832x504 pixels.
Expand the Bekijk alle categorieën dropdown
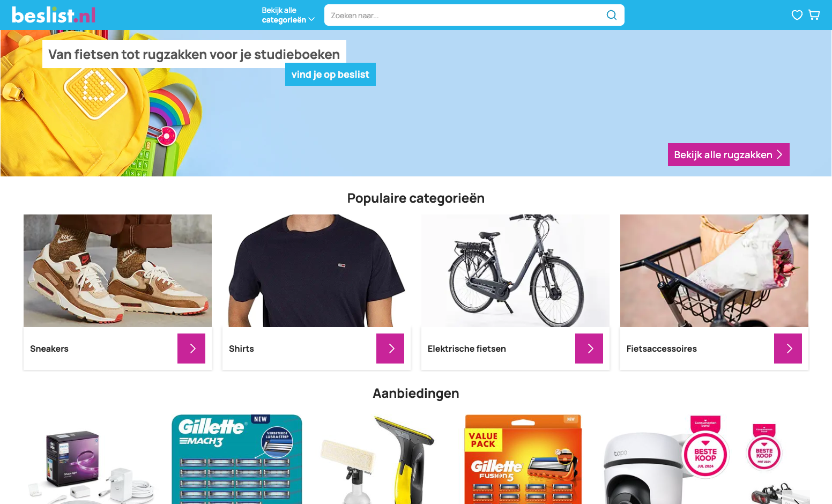[288, 15]
